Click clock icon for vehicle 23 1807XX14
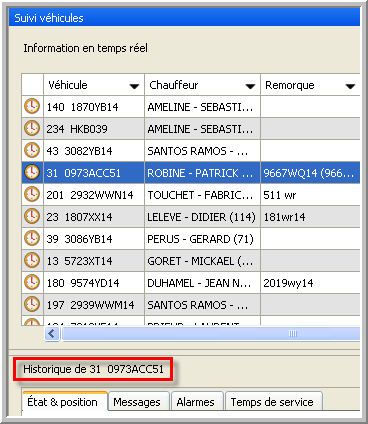 tap(32, 216)
